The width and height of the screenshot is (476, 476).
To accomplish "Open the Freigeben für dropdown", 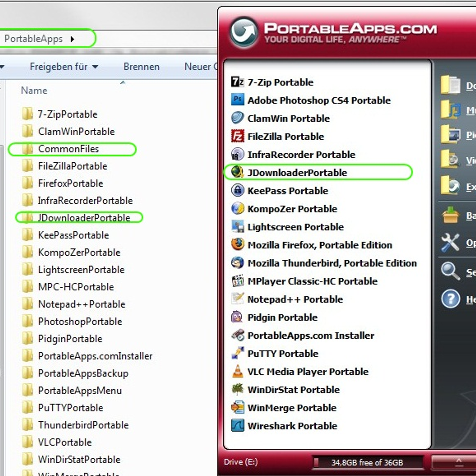I will [x=64, y=67].
